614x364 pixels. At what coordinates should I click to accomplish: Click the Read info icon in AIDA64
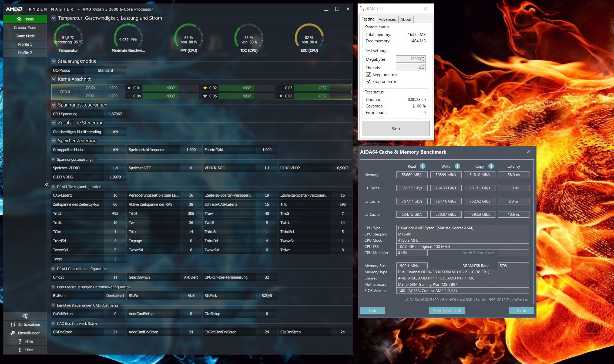point(423,166)
